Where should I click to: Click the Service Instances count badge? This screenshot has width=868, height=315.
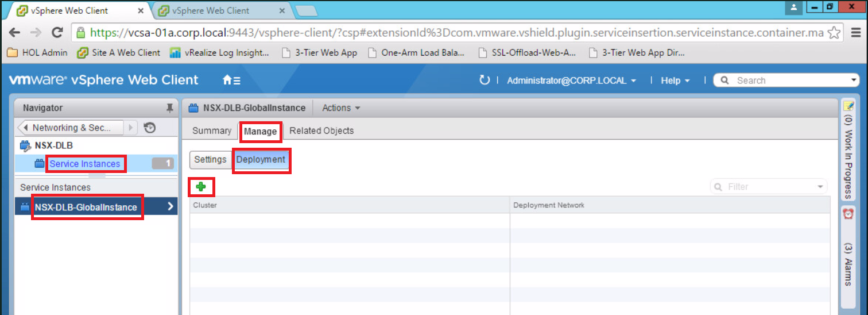pos(162,164)
